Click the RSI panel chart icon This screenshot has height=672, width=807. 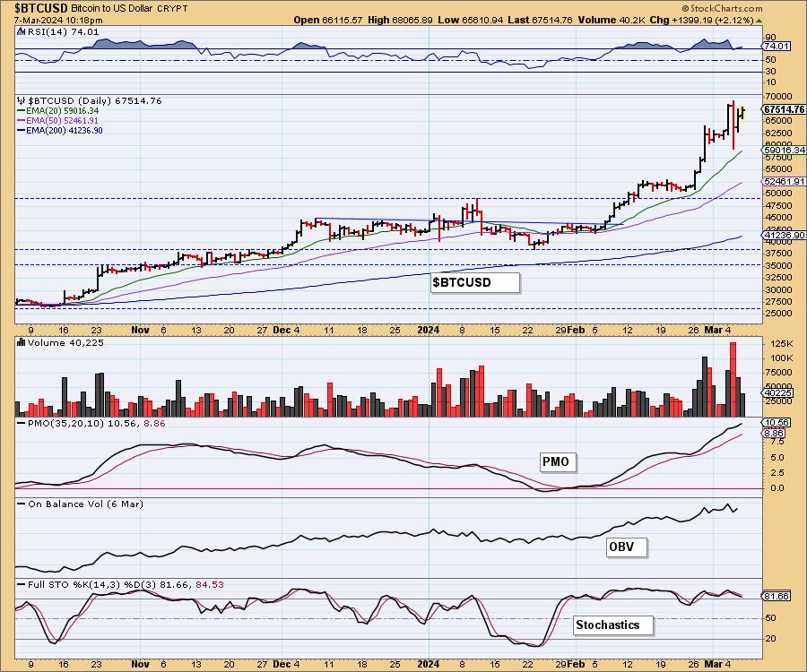21,31
